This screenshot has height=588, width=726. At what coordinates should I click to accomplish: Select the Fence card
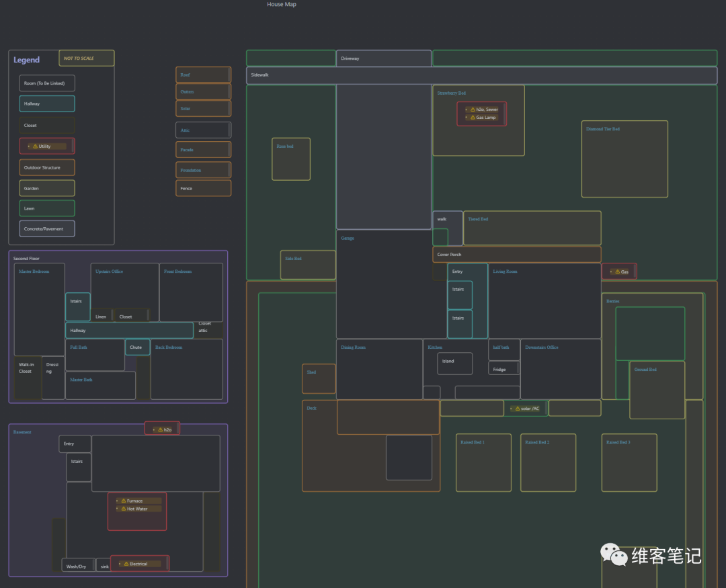(x=203, y=188)
